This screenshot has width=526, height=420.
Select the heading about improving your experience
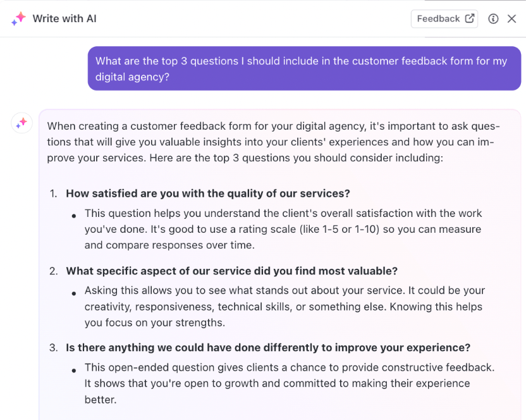[x=268, y=347]
